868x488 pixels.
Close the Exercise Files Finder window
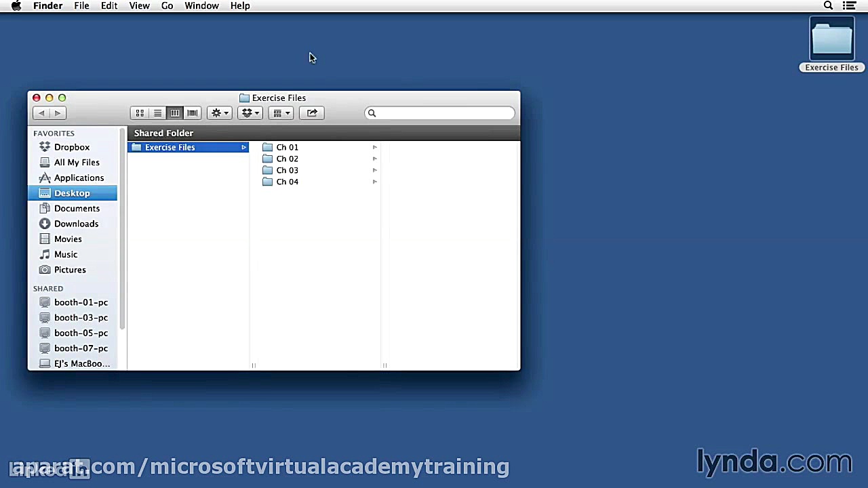pos(37,98)
